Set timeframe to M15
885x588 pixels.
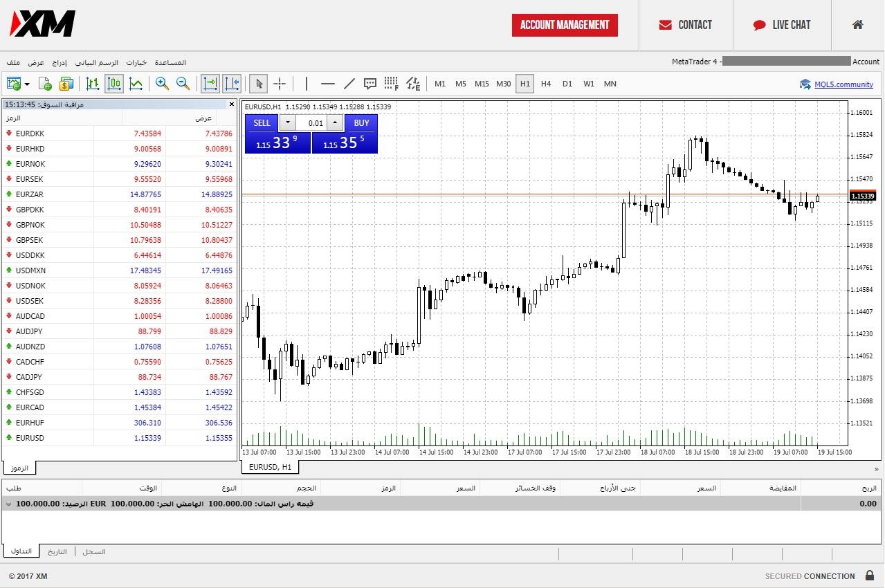pyautogui.click(x=482, y=84)
